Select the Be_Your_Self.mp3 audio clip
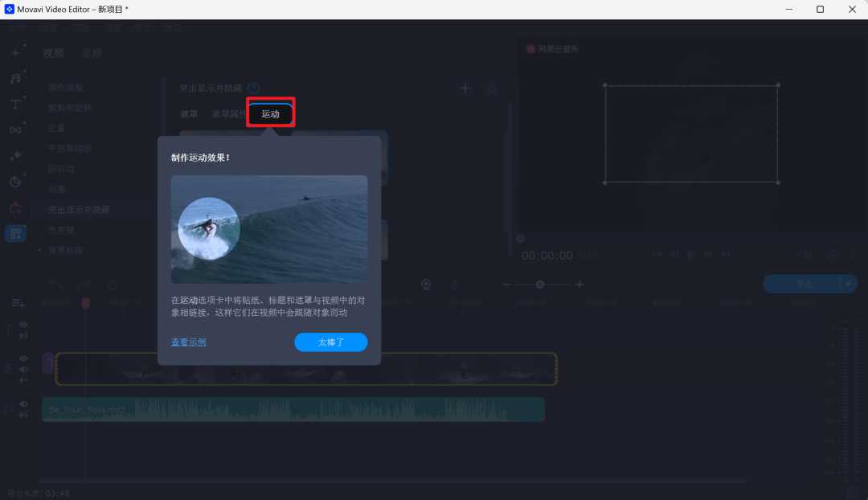 point(293,409)
